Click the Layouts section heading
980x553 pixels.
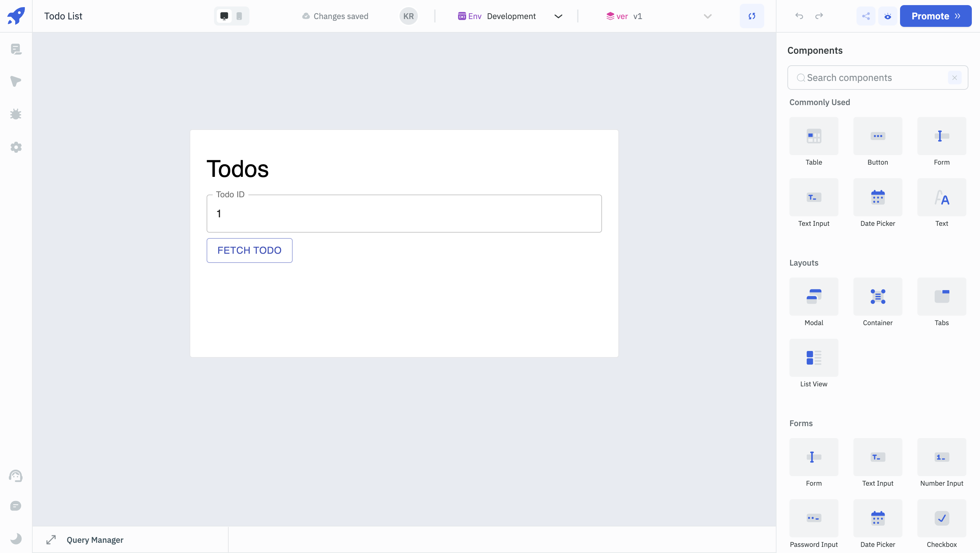[804, 263]
